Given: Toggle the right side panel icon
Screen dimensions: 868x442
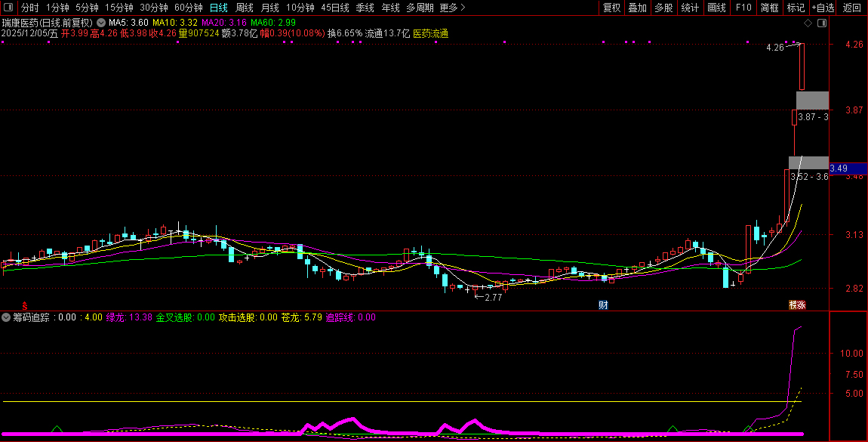Looking at the screenshot, I should tap(822, 23).
